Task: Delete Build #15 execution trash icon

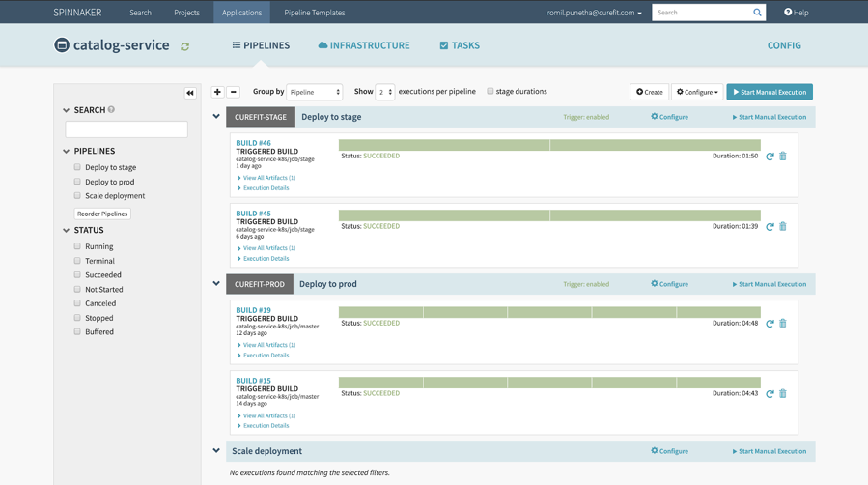Action: 783,393
